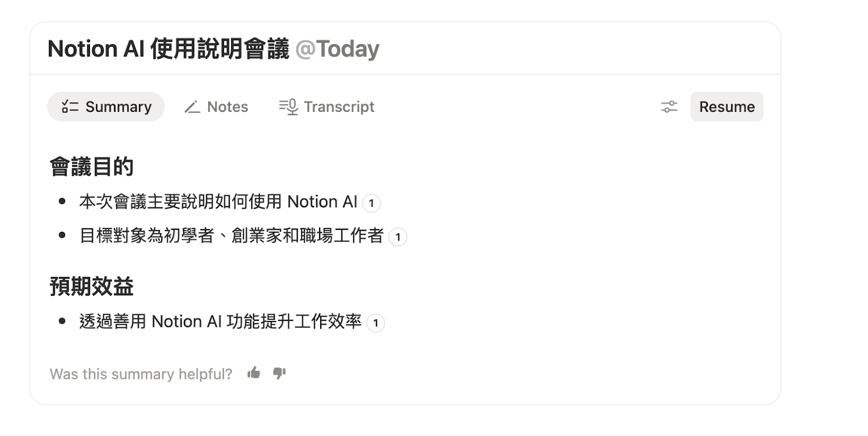The width and height of the screenshot is (868, 436).
Task: Rate the summary unhelpful with thumbs down
Action: coord(278,374)
